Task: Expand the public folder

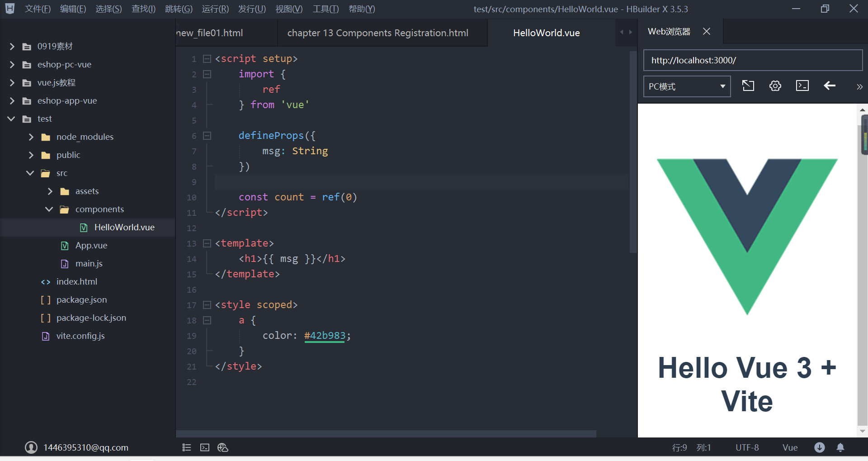Action: click(x=31, y=155)
